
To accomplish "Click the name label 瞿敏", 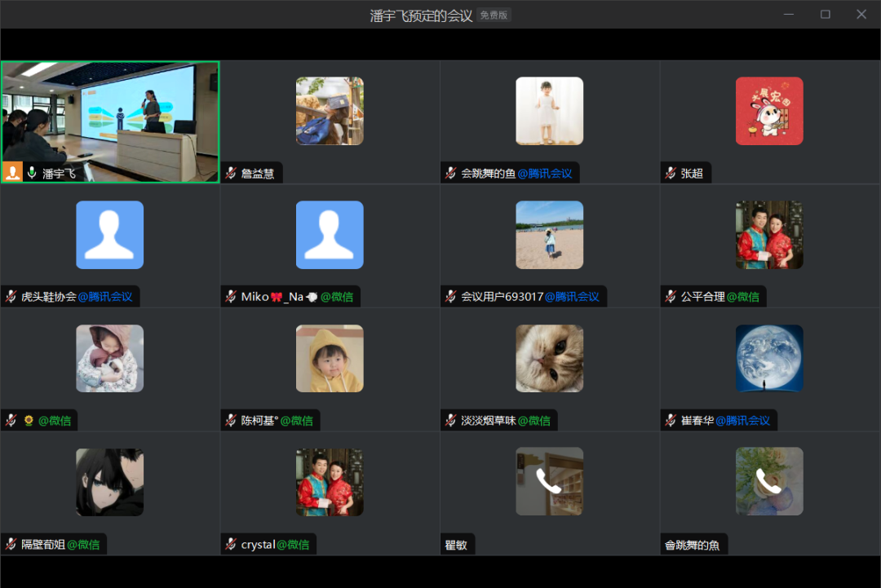I will tap(456, 545).
